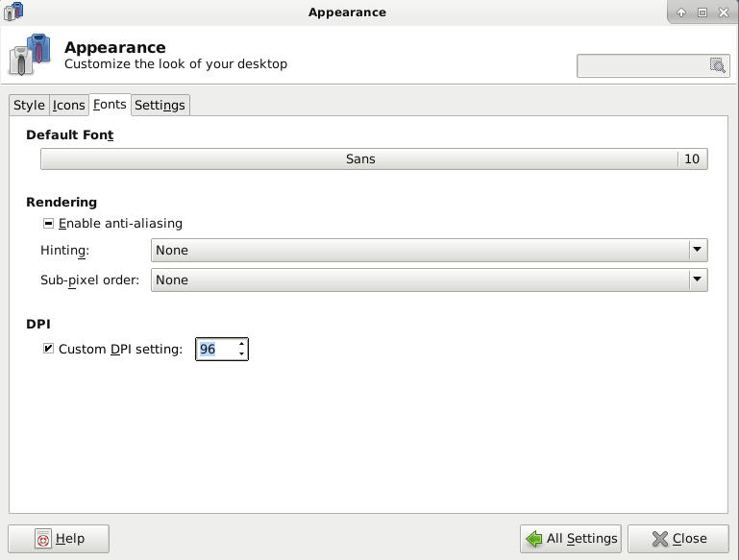Toggle Enable anti-aliasing checkbox
Image resolution: width=739 pixels, height=560 pixels.
tap(48, 223)
